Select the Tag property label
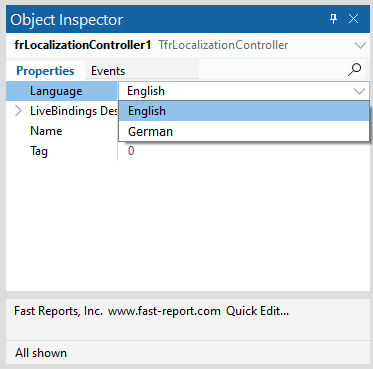The image size is (373, 369). 39,151
